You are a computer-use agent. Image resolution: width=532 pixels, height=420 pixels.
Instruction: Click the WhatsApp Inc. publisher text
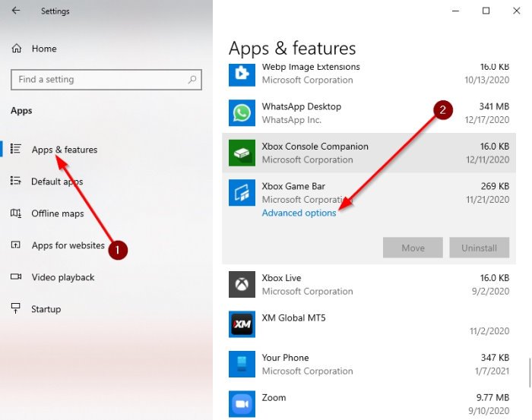click(x=291, y=120)
